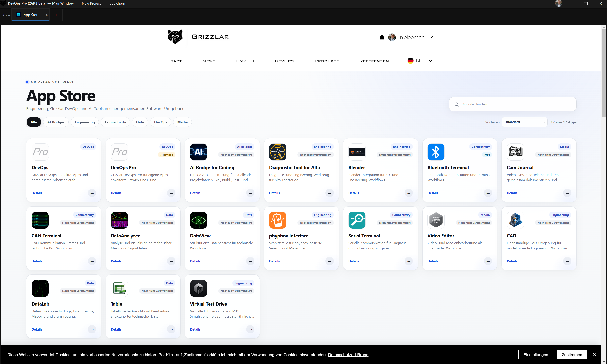The image size is (607, 364).
Task: Add a new tab with plus button
Action: 56,15
